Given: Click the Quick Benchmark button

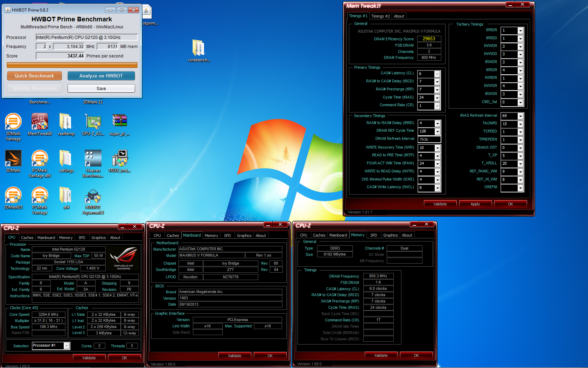Looking at the screenshot, I should (34, 76).
